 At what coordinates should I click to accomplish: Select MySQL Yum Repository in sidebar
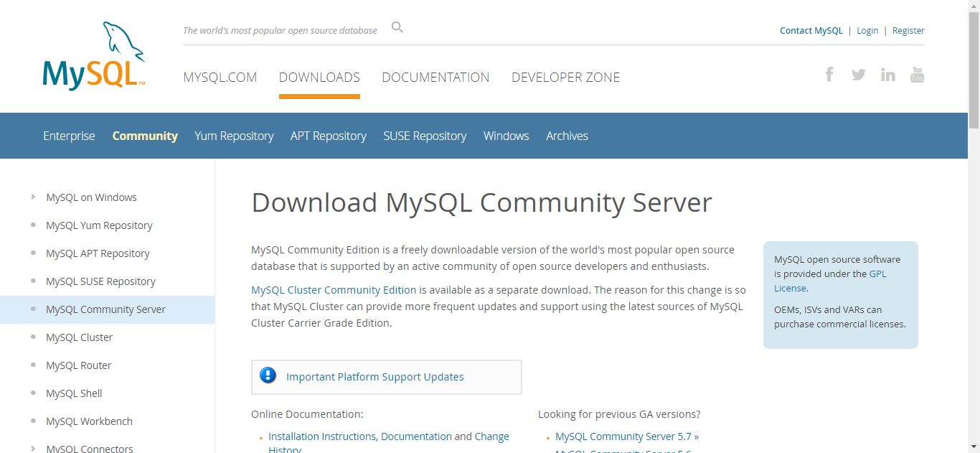pos(99,225)
